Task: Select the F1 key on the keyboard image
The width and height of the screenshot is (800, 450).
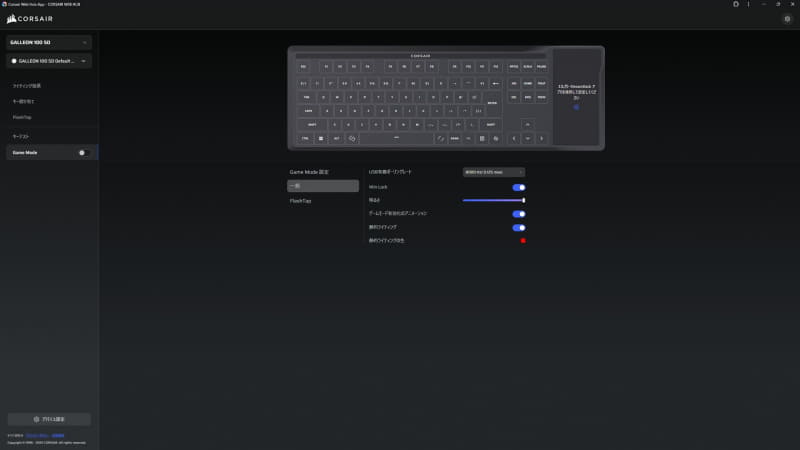Action: point(326,67)
